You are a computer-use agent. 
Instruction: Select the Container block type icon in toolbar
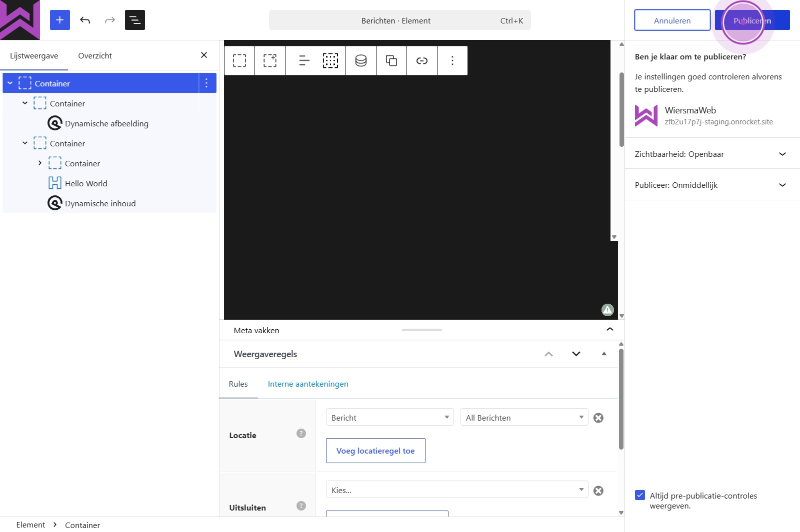pyautogui.click(x=239, y=60)
